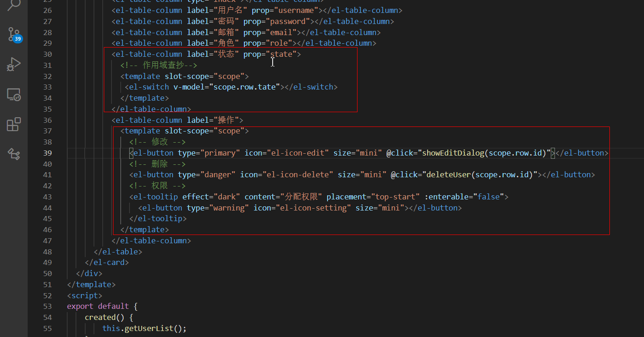Click "scope.row.tate" v-model value
The width and height of the screenshot is (644, 337).
[x=244, y=87]
